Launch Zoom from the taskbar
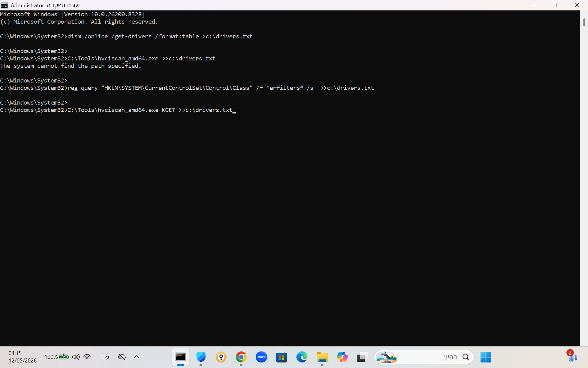The image size is (588, 368). click(262, 357)
